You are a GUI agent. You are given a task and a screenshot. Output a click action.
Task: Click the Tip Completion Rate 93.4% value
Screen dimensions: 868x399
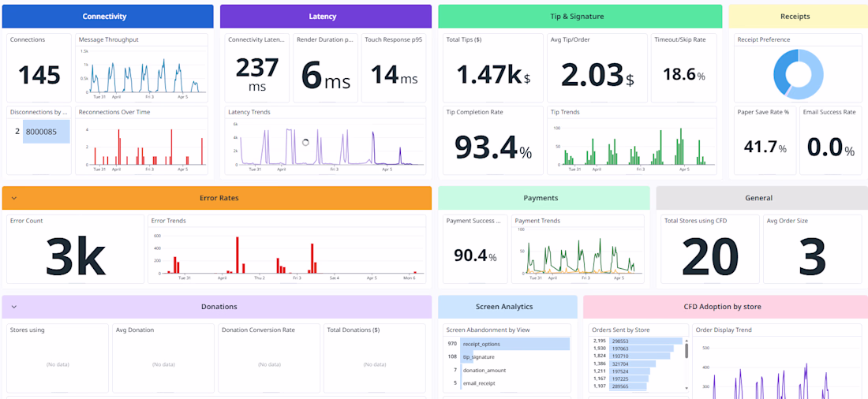pos(492,147)
